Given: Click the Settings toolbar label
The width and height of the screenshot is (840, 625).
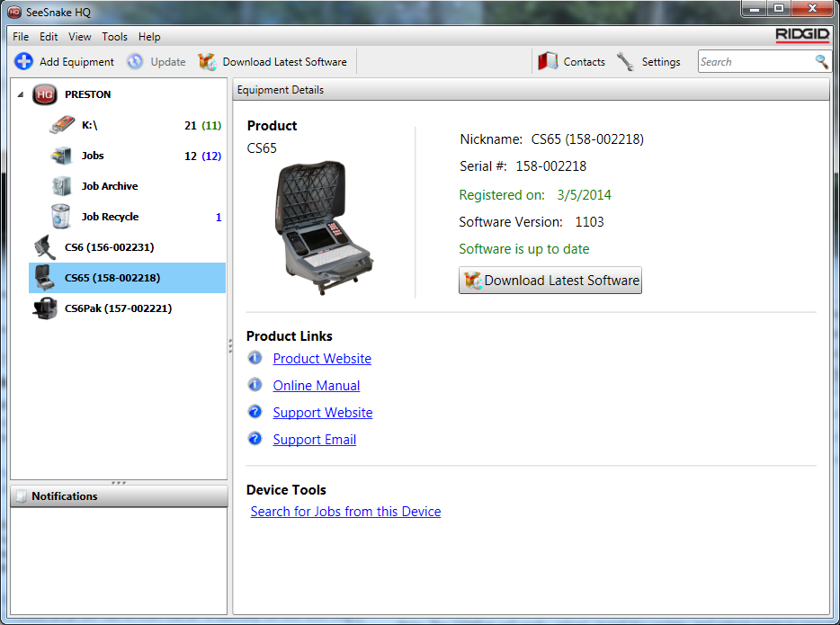Looking at the screenshot, I should (661, 62).
